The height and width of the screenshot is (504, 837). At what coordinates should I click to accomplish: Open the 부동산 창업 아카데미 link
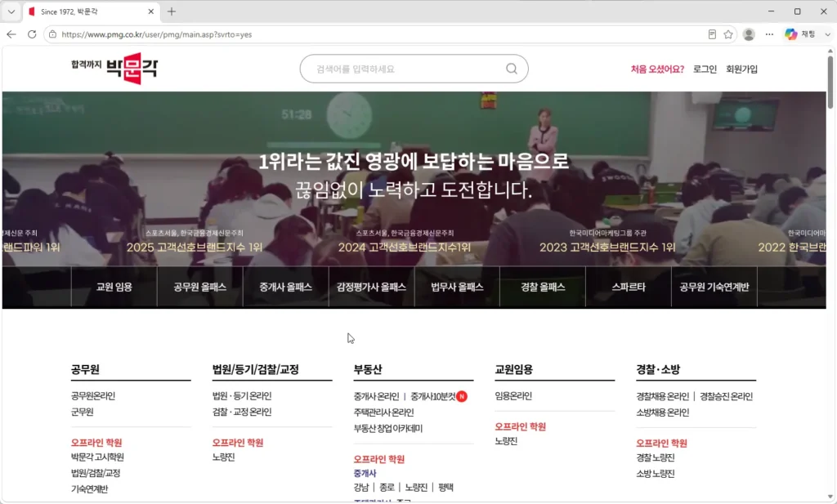(387, 429)
